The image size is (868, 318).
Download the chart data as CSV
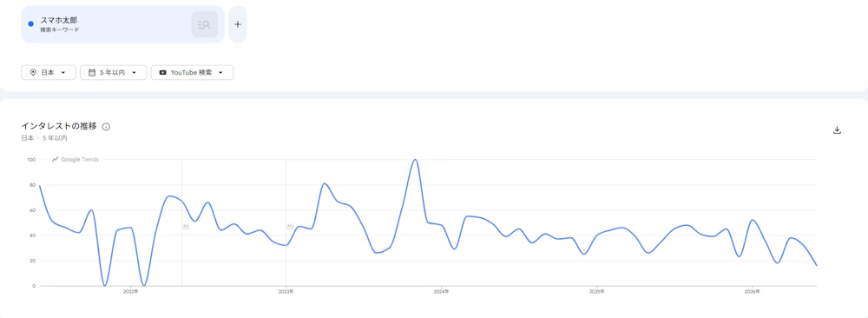pyautogui.click(x=837, y=130)
